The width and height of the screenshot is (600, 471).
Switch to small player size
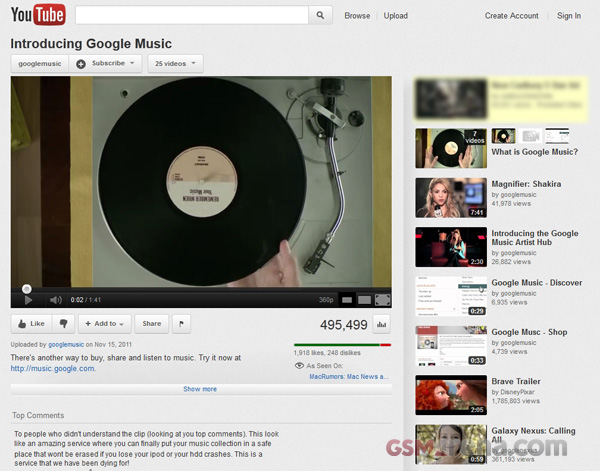(347, 300)
